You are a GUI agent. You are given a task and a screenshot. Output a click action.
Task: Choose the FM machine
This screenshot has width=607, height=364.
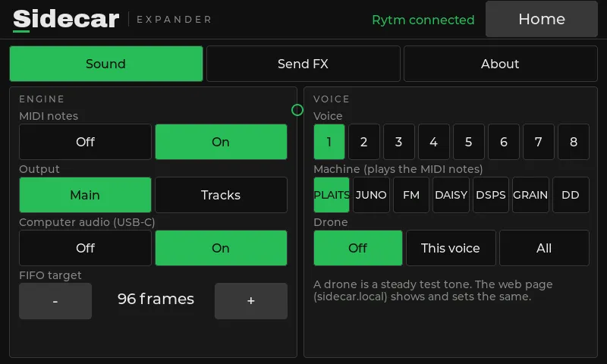point(411,195)
